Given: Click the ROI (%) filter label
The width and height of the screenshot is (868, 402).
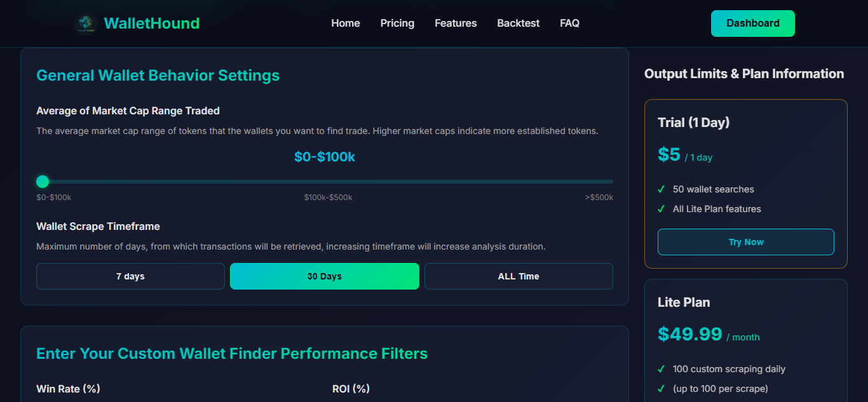Looking at the screenshot, I should click(x=350, y=389).
